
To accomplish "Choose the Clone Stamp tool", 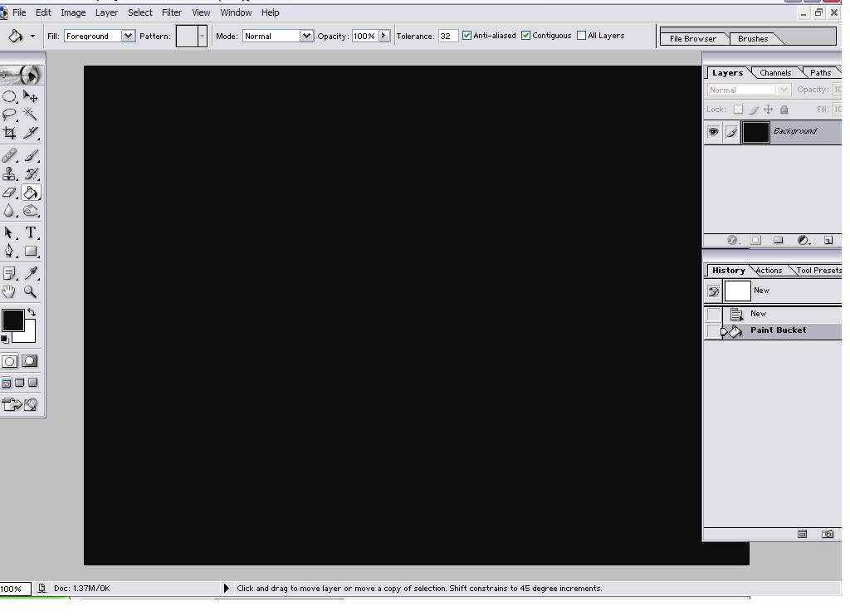I will [x=9, y=174].
